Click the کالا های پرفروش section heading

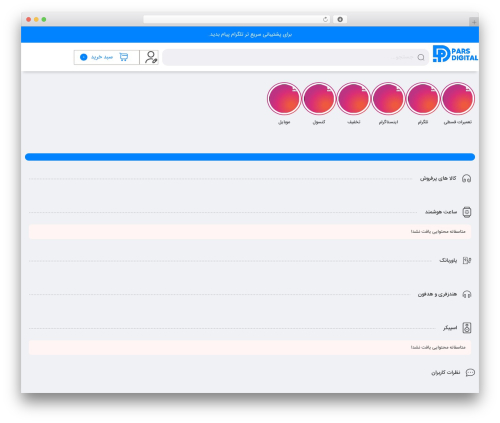pos(438,178)
